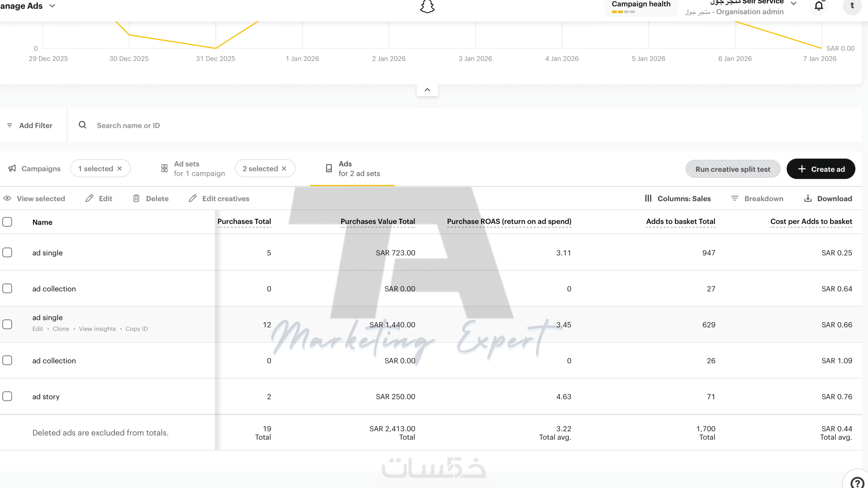Sort by Cost per Adds to basket
This screenshot has width=868, height=488.
(x=811, y=221)
